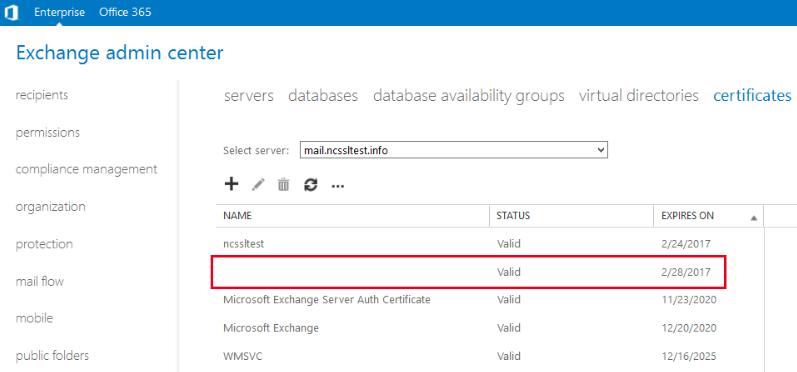Click the 12/16/2025 expiry date cell

689,356
